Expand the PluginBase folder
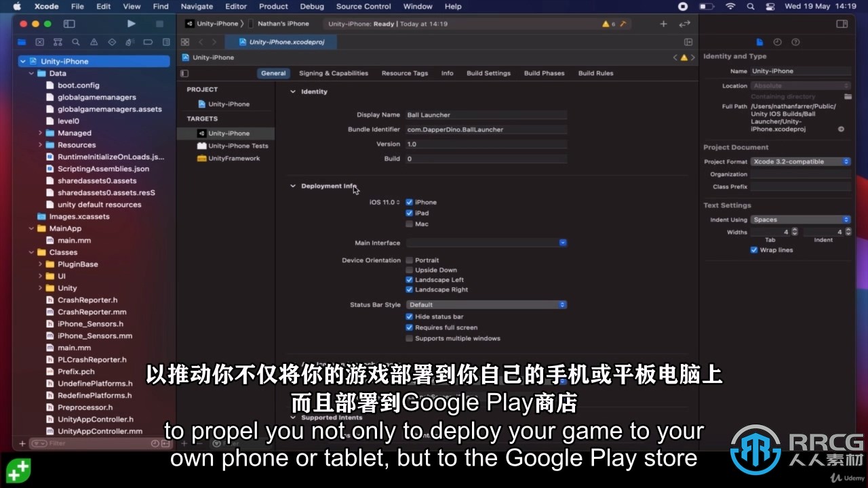Screen dimensions: 868x488 [40, 264]
